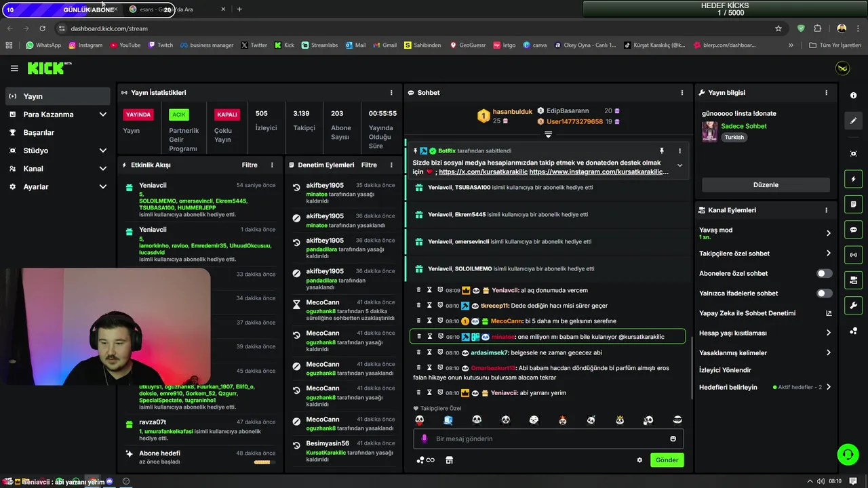This screenshot has width=868, height=488.
Task: Open the Streamlabs bookmark
Action: (x=319, y=45)
